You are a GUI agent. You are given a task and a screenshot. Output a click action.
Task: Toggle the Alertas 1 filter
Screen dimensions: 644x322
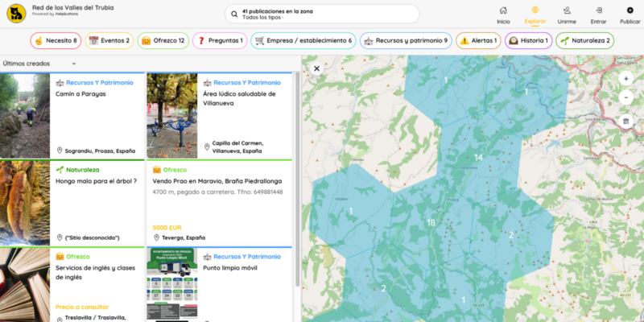click(477, 40)
